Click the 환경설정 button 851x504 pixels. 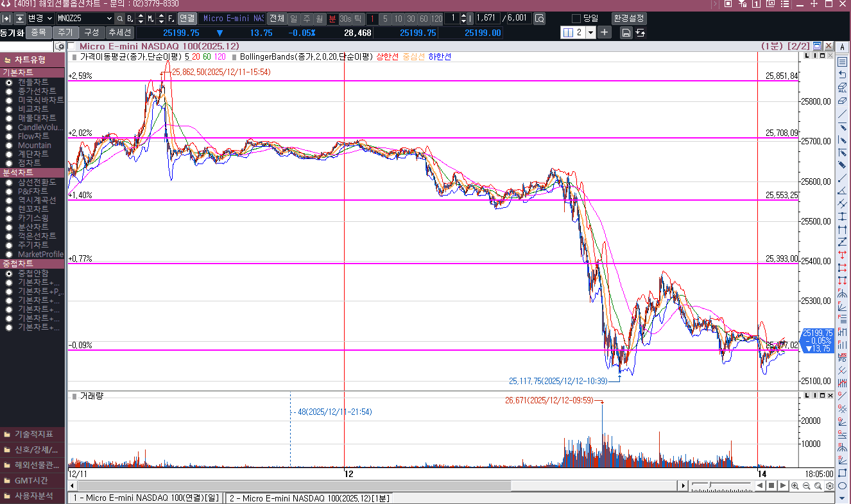pos(629,19)
